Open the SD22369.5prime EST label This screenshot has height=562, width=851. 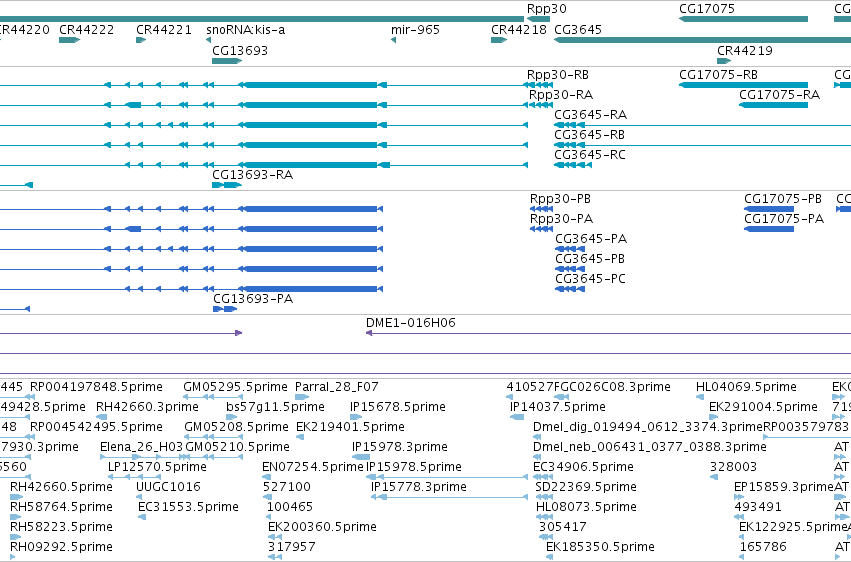[x=586, y=487]
